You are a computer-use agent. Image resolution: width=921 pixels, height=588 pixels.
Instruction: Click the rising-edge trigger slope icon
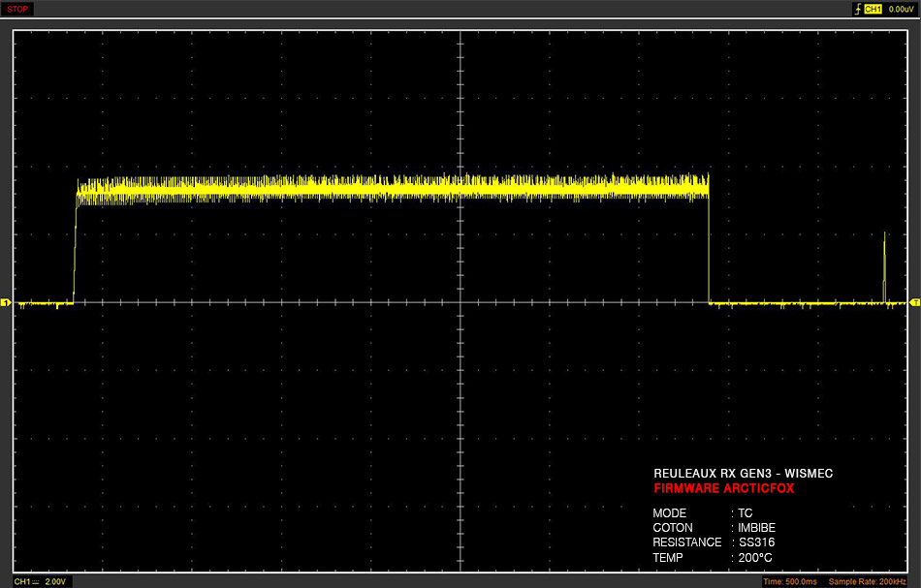click(858, 9)
